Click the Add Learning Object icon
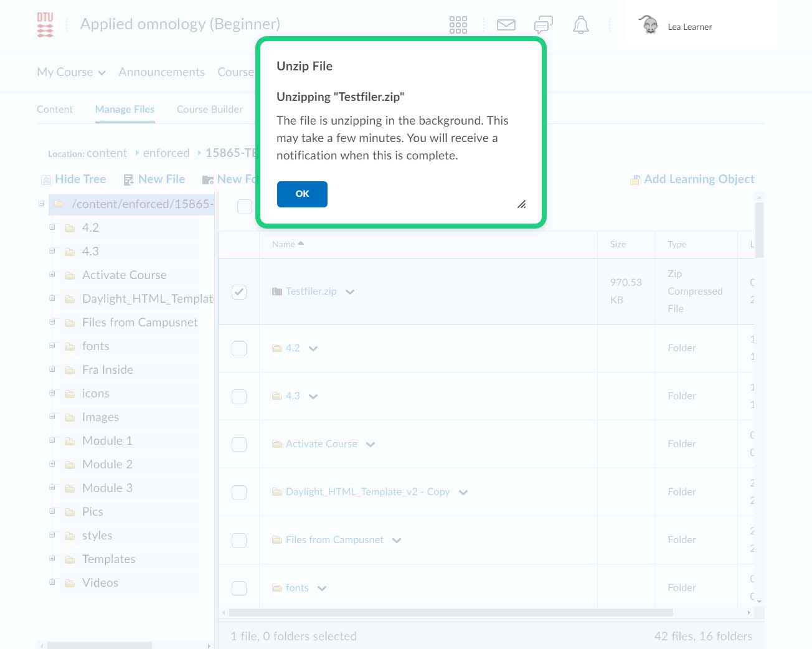This screenshot has height=649, width=812. pos(635,180)
